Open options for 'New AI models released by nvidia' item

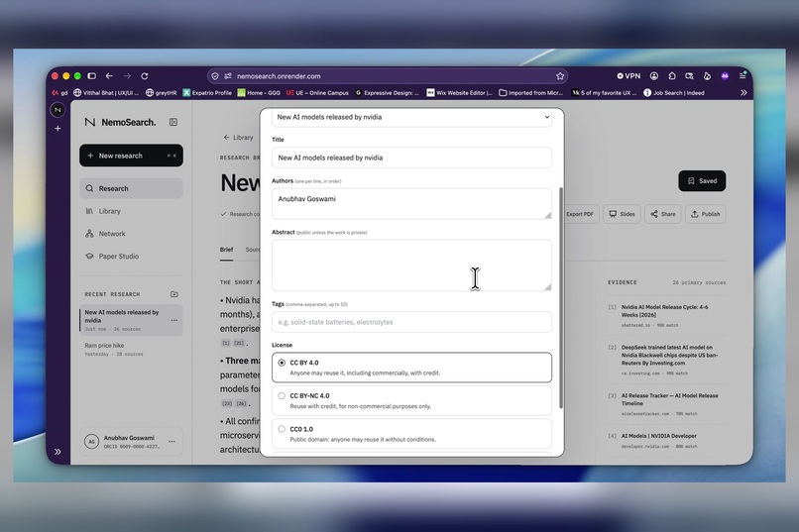pyautogui.click(x=174, y=320)
